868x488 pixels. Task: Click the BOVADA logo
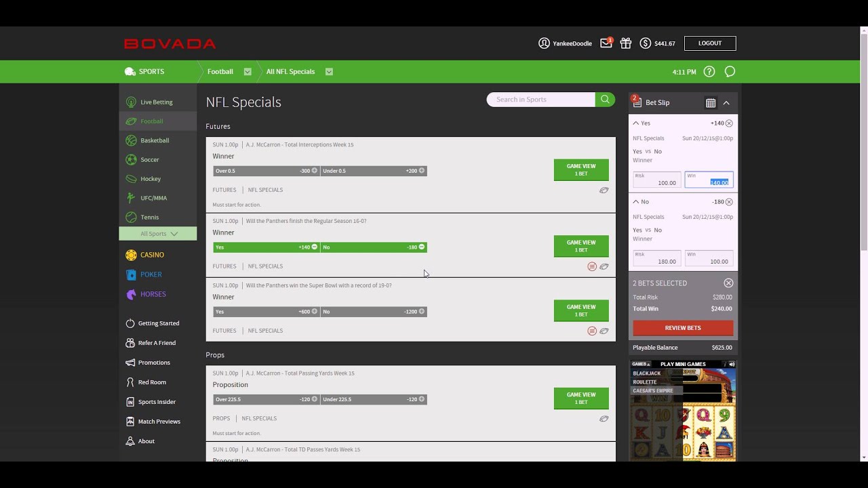tap(170, 44)
